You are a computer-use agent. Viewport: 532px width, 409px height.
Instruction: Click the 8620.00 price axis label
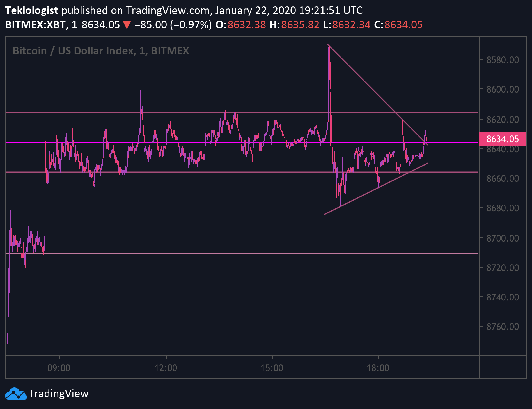coord(503,120)
